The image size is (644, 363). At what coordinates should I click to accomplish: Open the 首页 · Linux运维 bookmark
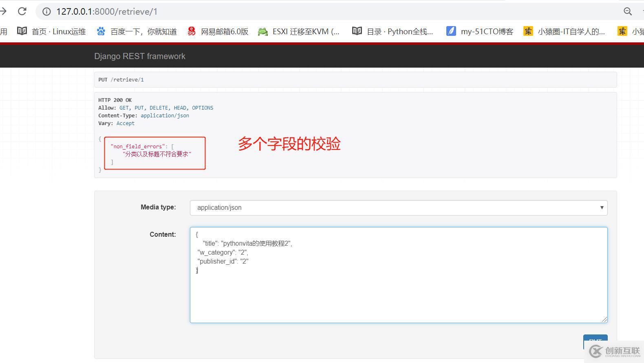coord(51,31)
